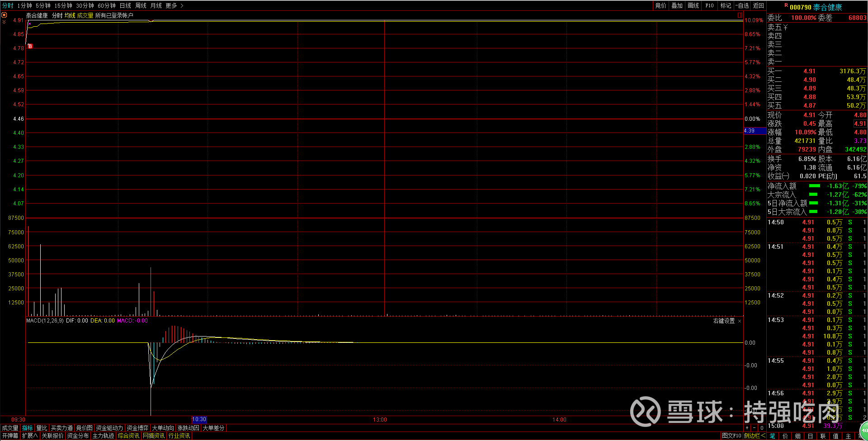
Task: Expand the 卖五 sell depth arrow
Action: tap(786, 28)
